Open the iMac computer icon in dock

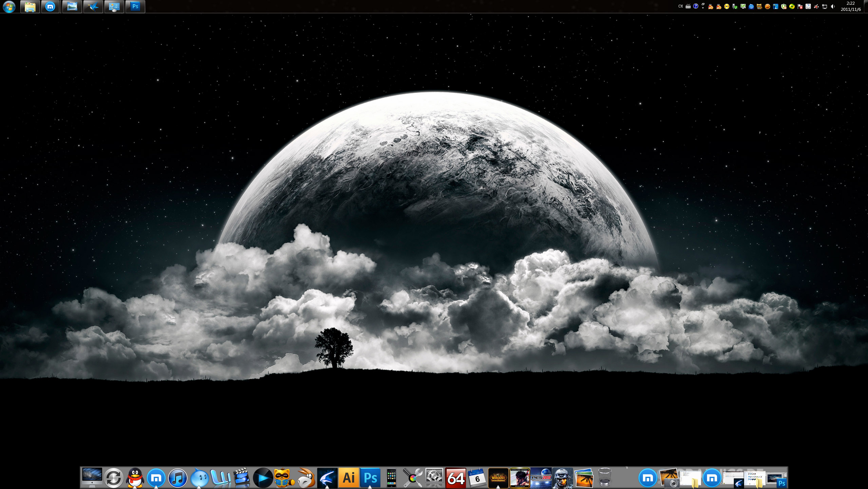tap(92, 477)
